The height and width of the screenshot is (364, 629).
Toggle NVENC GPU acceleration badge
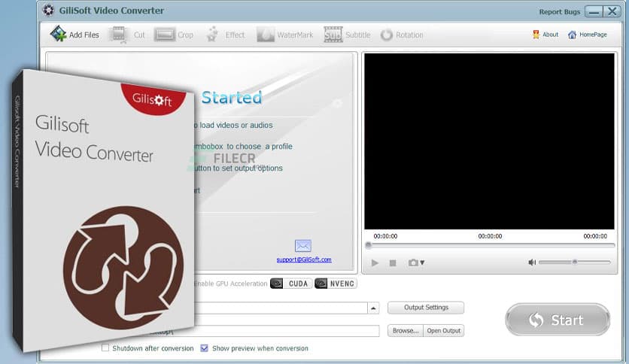[336, 284]
